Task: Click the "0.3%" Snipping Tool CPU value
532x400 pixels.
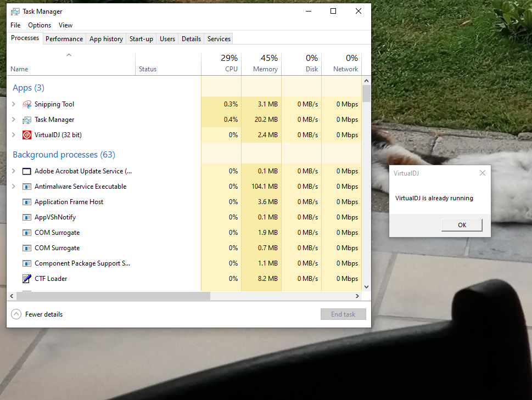Action: (x=231, y=104)
